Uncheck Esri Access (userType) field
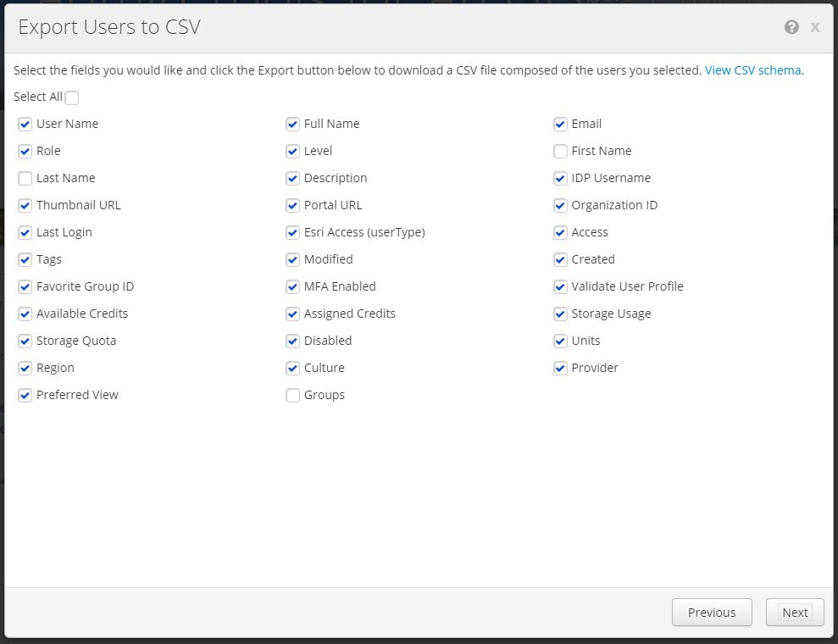 click(292, 233)
